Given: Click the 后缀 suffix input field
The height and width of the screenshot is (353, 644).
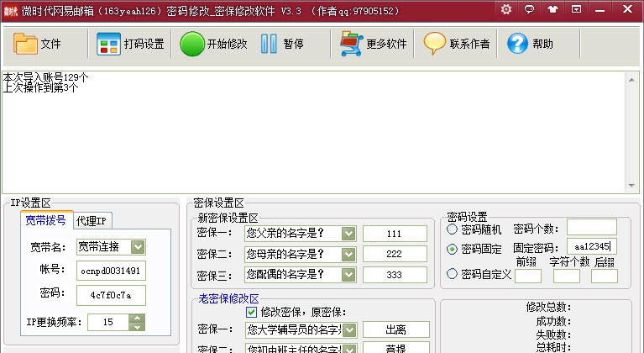Looking at the screenshot, I should (x=605, y=277).
